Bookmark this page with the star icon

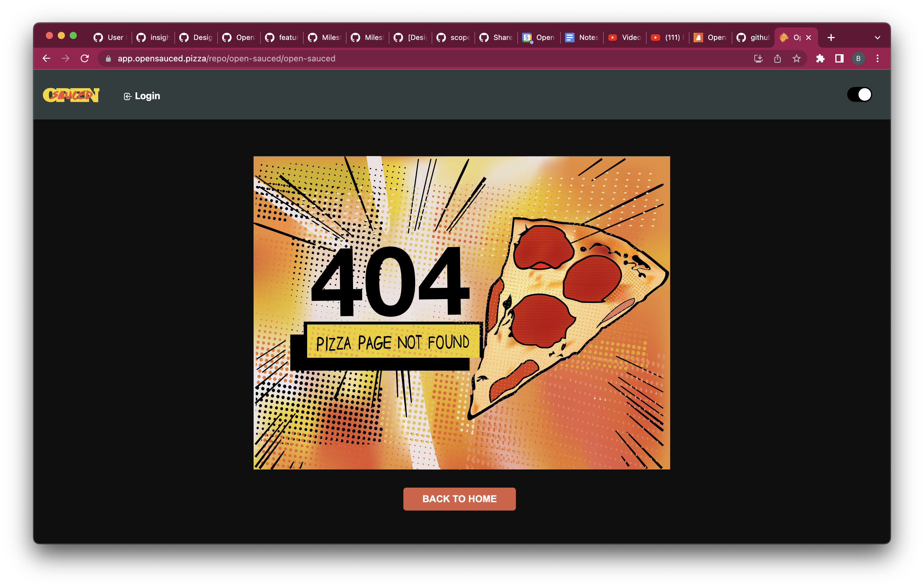click(x=797, y=58)
